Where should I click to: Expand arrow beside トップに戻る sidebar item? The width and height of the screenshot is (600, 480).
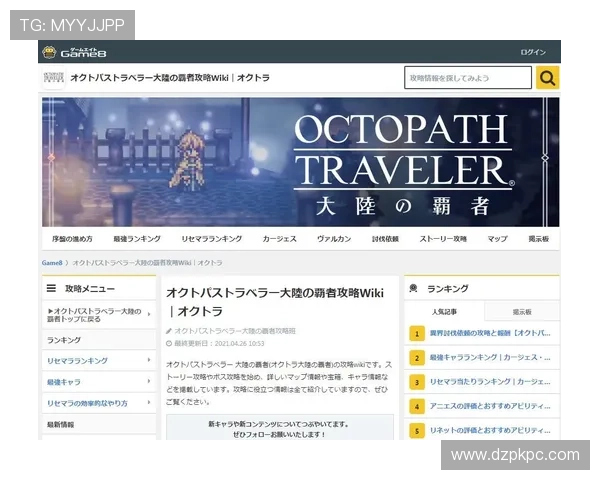tap(149, 314)
